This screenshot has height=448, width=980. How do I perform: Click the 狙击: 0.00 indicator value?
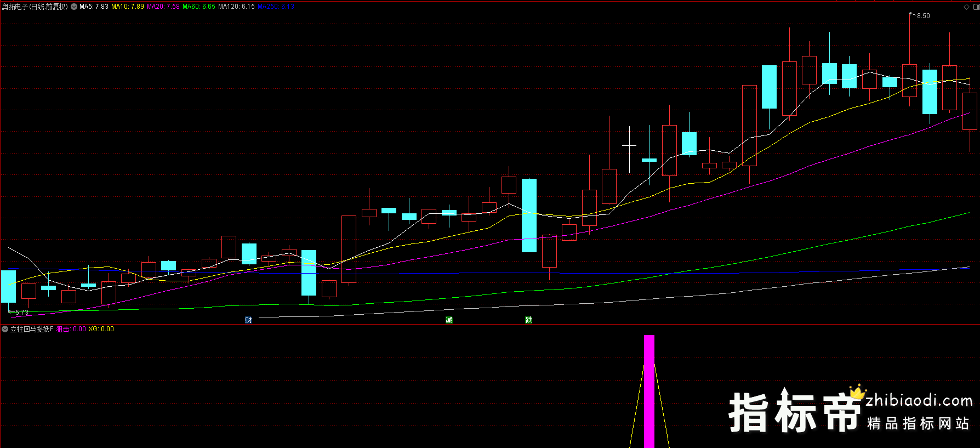click(x=71, y=329)
